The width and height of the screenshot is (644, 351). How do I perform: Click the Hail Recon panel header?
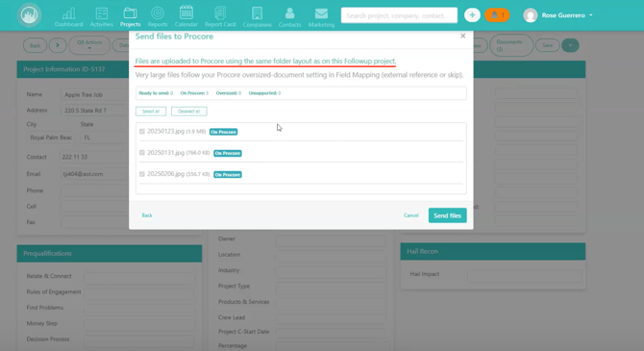493,251
